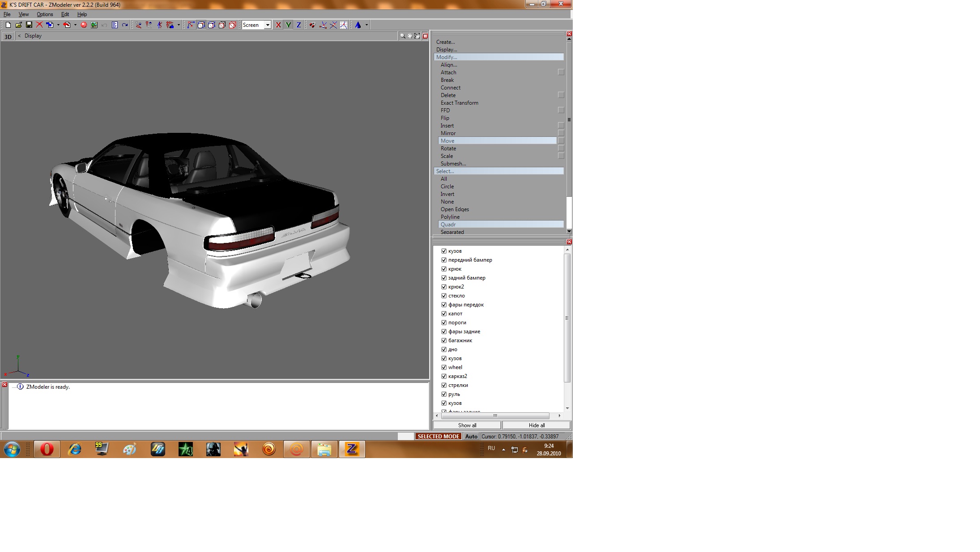The width and height of the screenshot is (980, 552).
Task: Toggle the Z axis constraint
Action: [x=298, y=25]
